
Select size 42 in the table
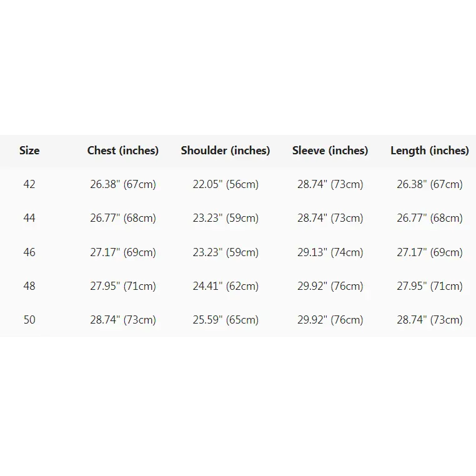[29, 184]
